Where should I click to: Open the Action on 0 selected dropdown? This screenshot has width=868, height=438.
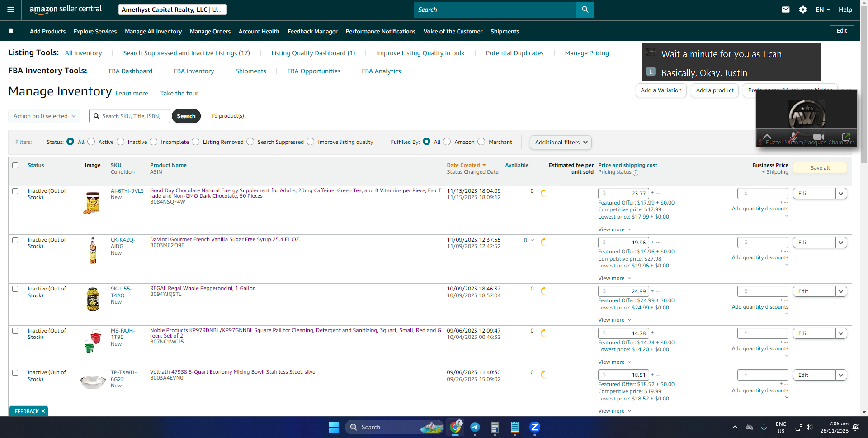44,116
